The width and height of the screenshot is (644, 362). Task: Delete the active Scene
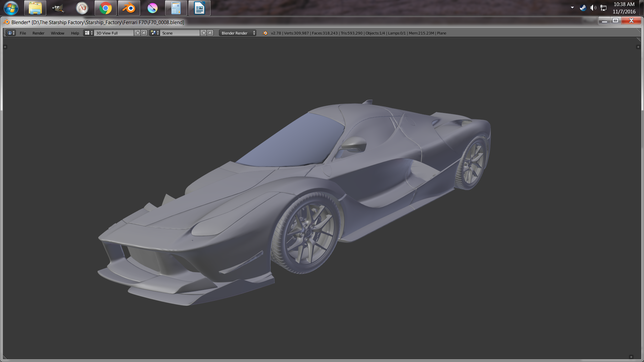210,33
